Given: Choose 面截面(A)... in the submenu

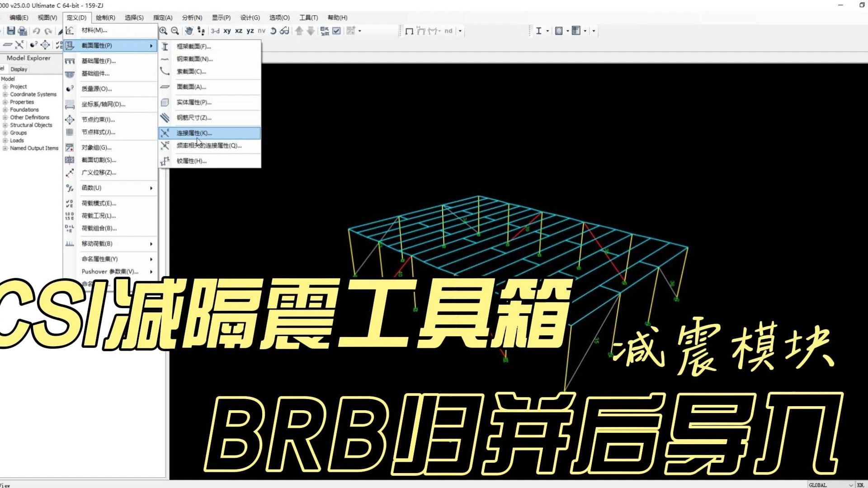Looking at the screenshot, I should (210, 87).
